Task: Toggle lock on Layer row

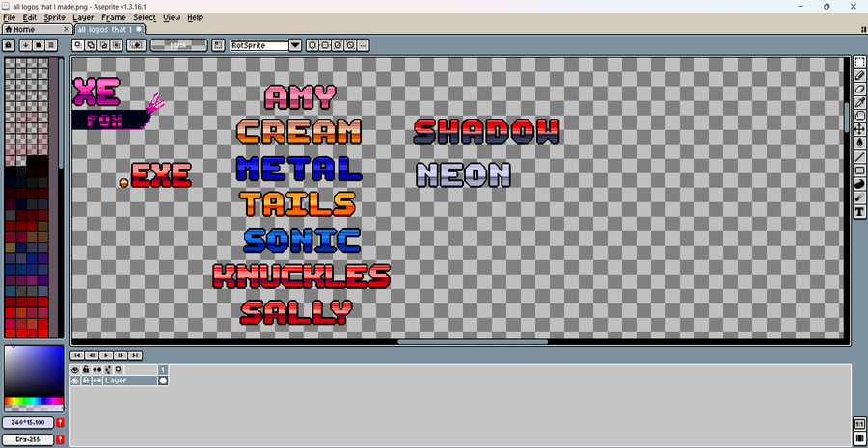Action: point(86,381)
